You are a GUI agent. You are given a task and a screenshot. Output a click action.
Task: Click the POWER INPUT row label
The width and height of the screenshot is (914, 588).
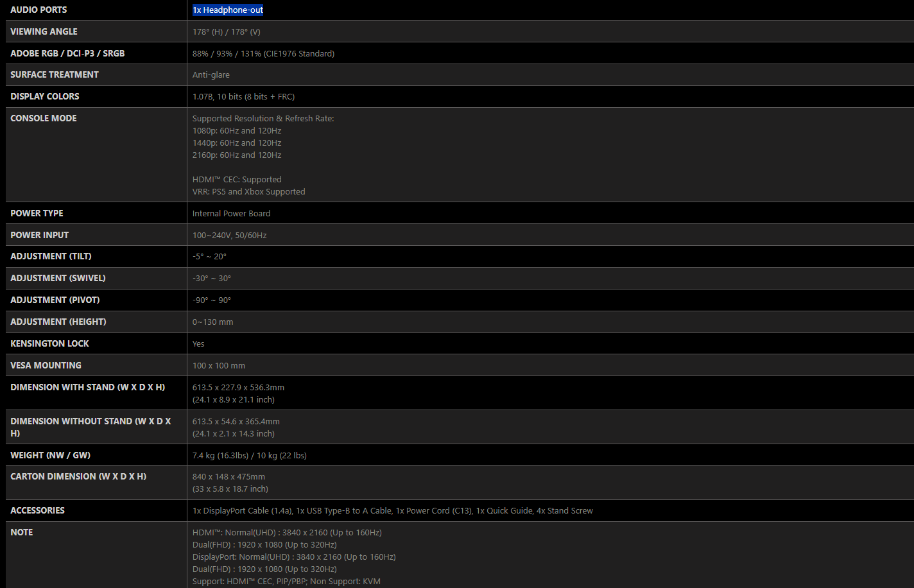tap(40, 235)
